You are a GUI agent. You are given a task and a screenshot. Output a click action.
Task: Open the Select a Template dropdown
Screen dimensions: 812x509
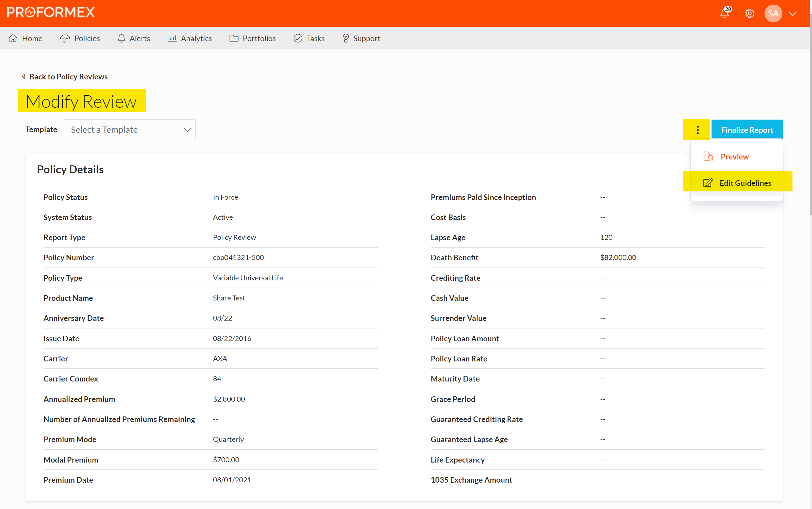click(x=129, y=129)
